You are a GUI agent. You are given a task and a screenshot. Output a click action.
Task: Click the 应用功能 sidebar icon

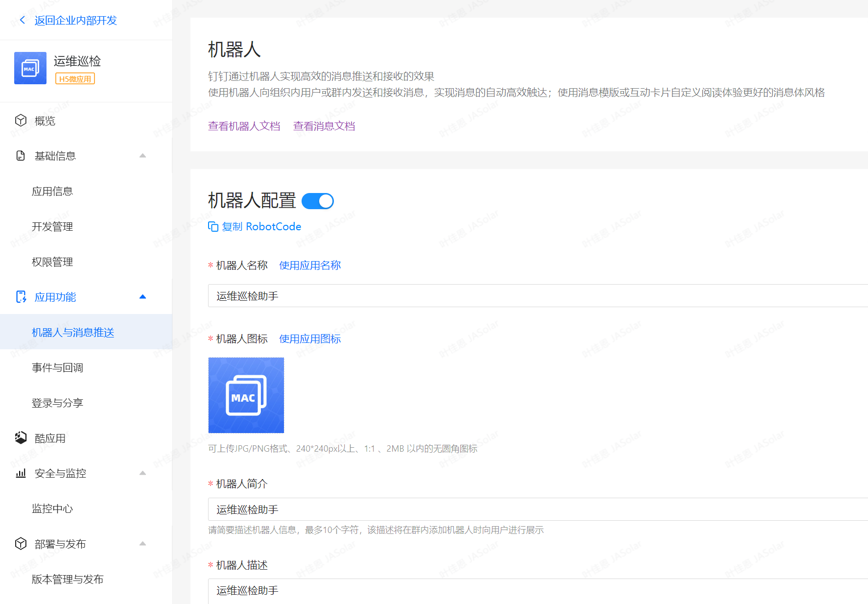click(21, 297)
